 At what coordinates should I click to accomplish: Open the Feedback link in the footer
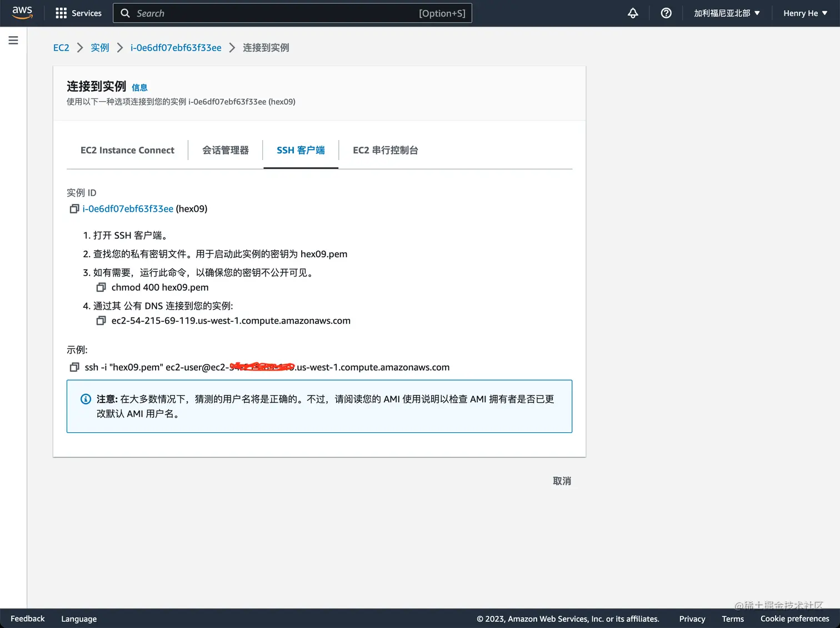(28, 619)
